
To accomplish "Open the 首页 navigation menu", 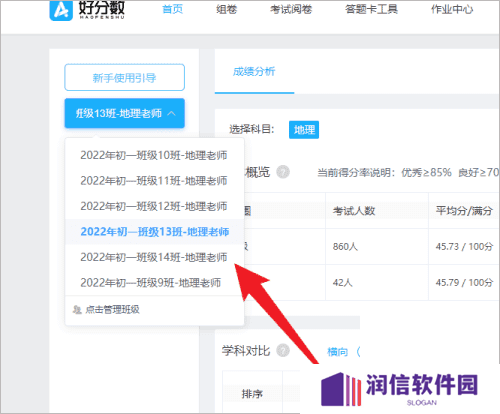I will pyautogui.click(x=173, y=9).
